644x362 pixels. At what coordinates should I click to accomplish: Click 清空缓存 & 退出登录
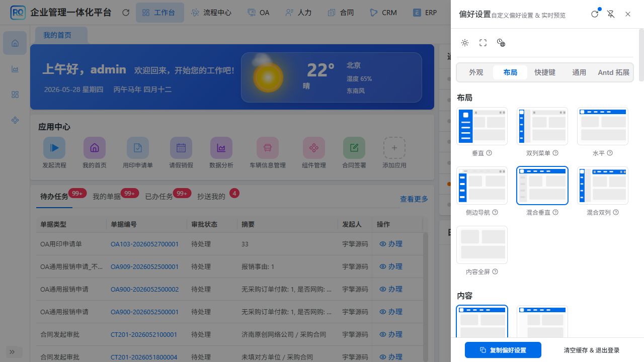(x=592, y=350)
